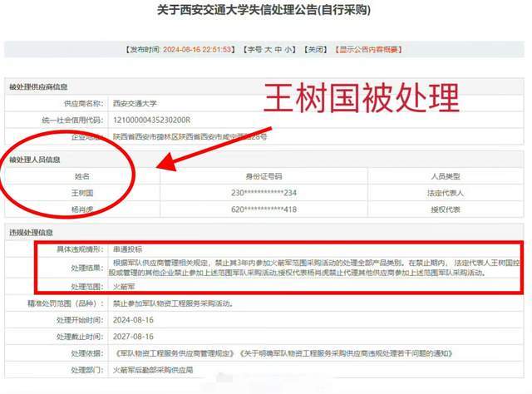
Task: Select 处理范围 value 火箭军
Action: pos(124,287)
